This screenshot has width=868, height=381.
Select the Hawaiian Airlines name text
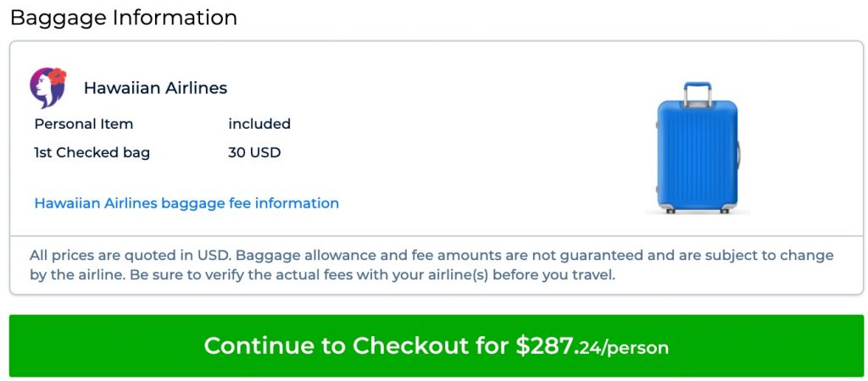(x=155, y=88)
